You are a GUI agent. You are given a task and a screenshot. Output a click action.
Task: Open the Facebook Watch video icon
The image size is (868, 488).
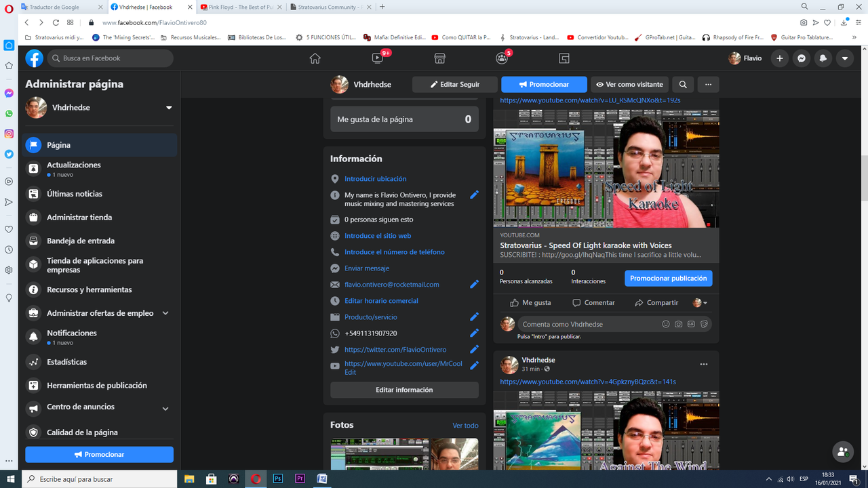[x=378, y=58]
